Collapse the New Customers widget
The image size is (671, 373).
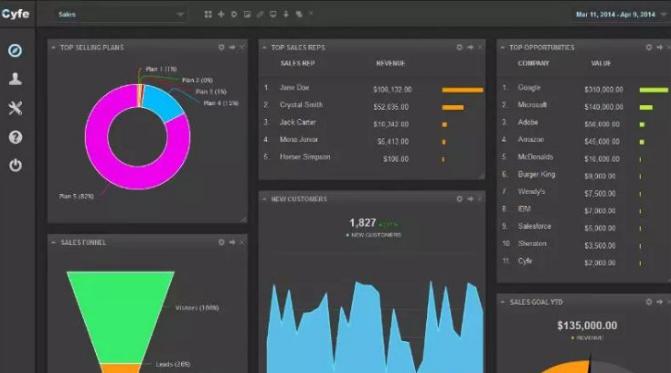click(x=264, y=199)
